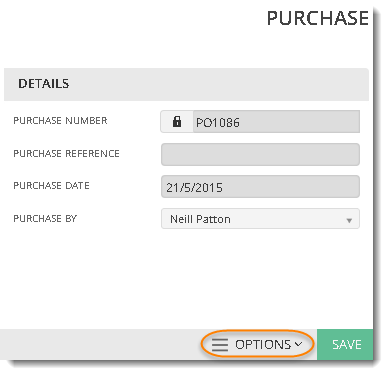Click the empty Purchase Reference field
388x375 pixels.
click(x=260, y=154)
